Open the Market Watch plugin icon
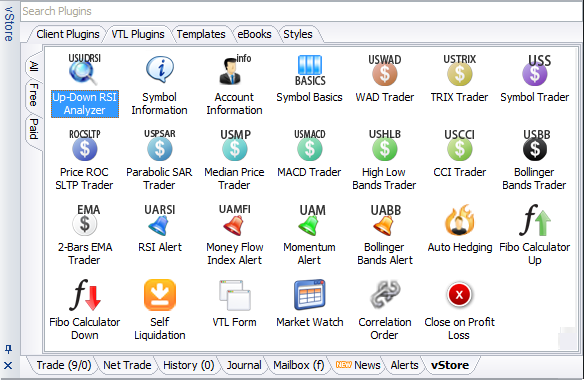 [310, 295]
